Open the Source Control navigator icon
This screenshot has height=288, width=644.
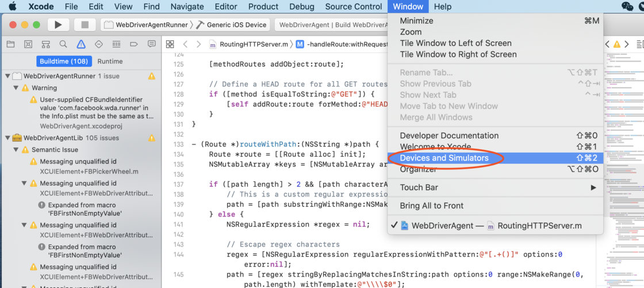click(x=28, y=44)
